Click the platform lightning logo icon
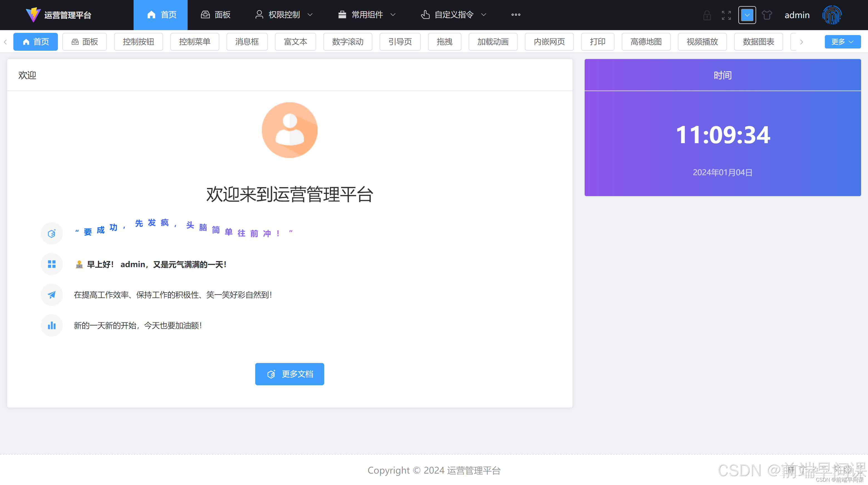868x485 pixels. tap(33, 15)
